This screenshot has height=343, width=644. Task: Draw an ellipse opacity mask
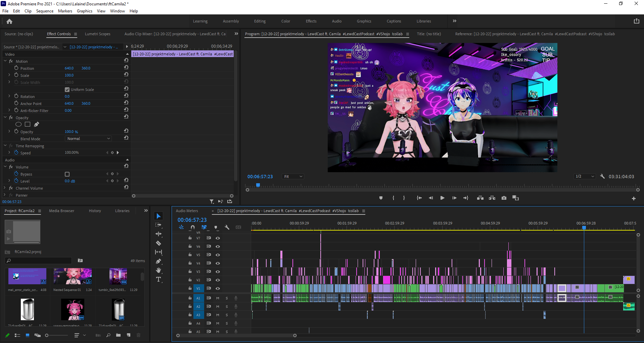click(18, 124)
